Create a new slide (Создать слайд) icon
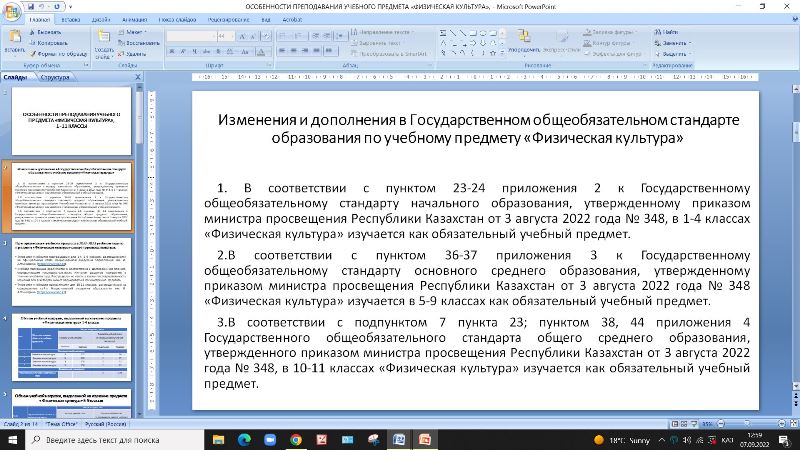This screenshot has width=800, height=450. point(104,36)
